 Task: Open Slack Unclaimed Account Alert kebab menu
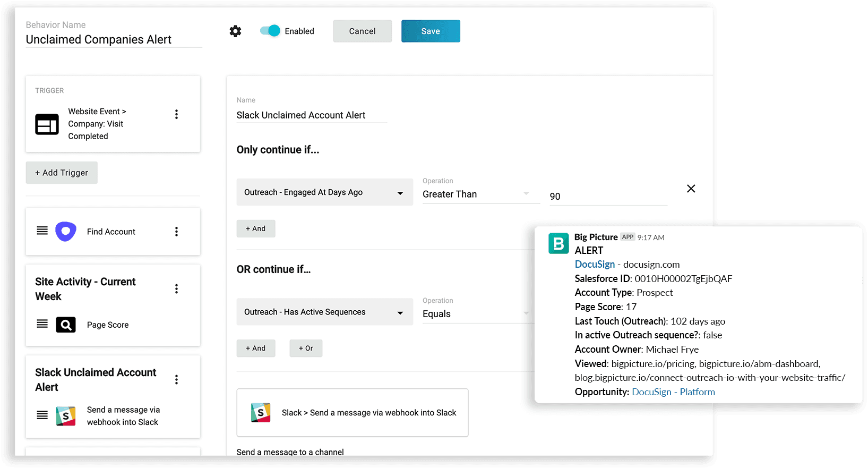(x=176, y=380)
